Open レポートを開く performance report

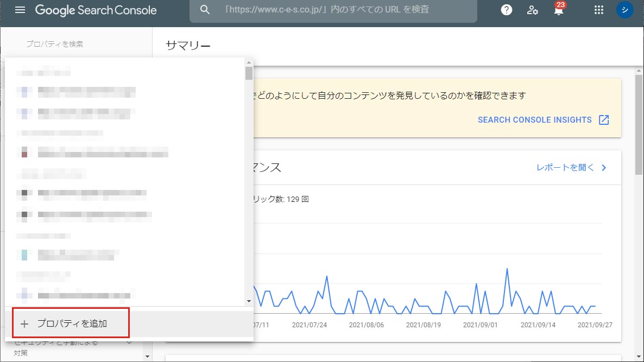[565, 168]
